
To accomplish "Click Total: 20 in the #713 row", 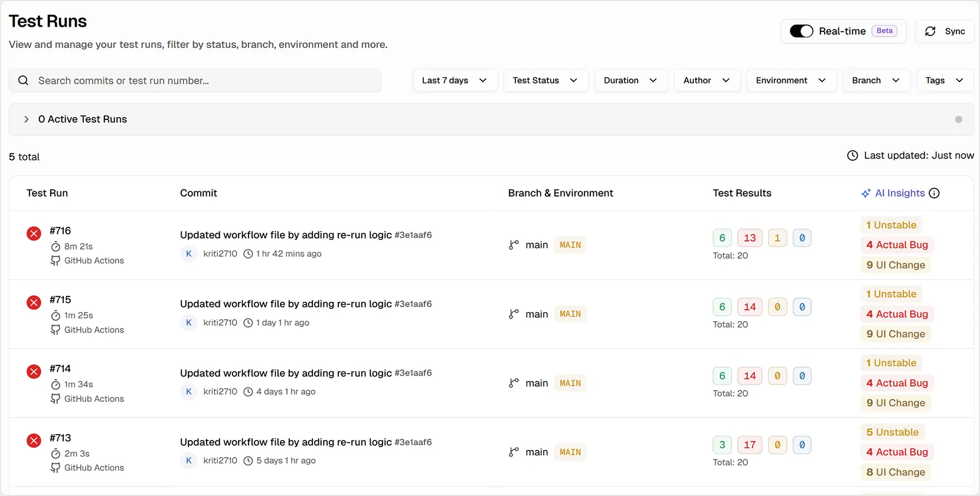I will pos(730,462).
